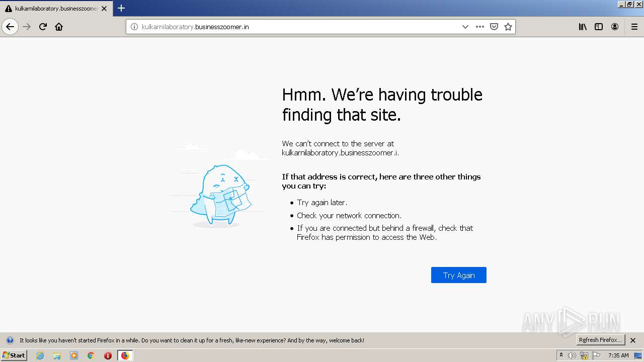The width and height of the screenshot is (644, 362).
Task: Launch Internet Explorer from taskbar
Action: coord(40,355)
